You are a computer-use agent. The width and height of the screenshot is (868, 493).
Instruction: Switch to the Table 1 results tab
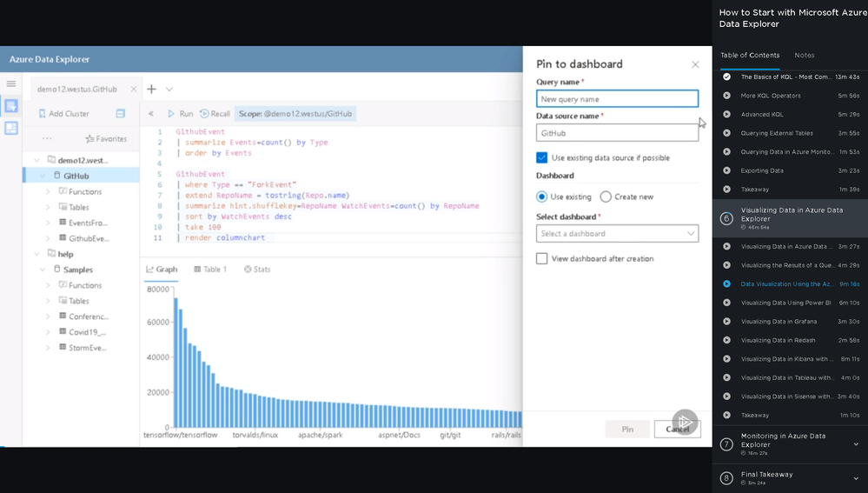pos(210,270)
